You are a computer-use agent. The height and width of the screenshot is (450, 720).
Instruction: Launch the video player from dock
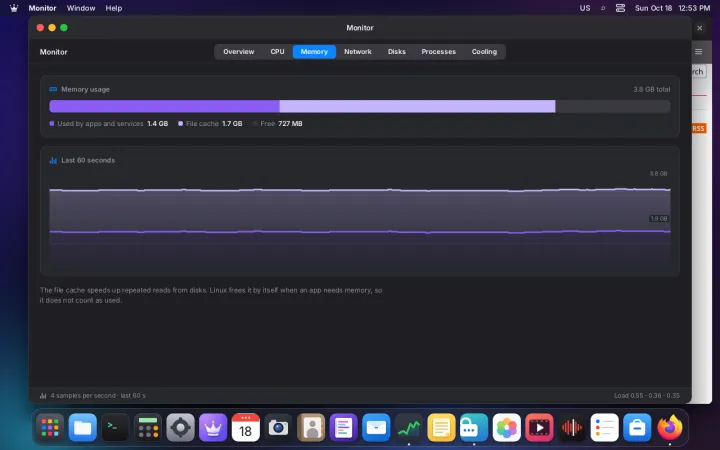click(539, 428)
